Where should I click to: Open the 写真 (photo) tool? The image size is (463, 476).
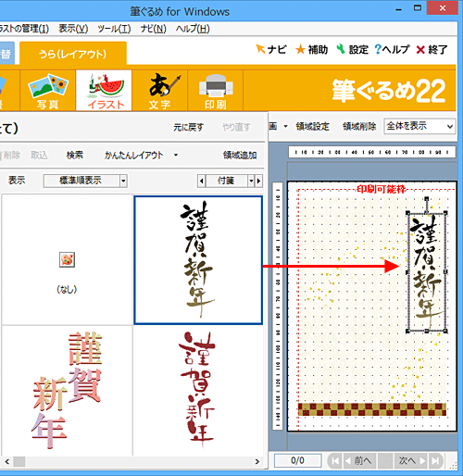(x=48, y=90)
